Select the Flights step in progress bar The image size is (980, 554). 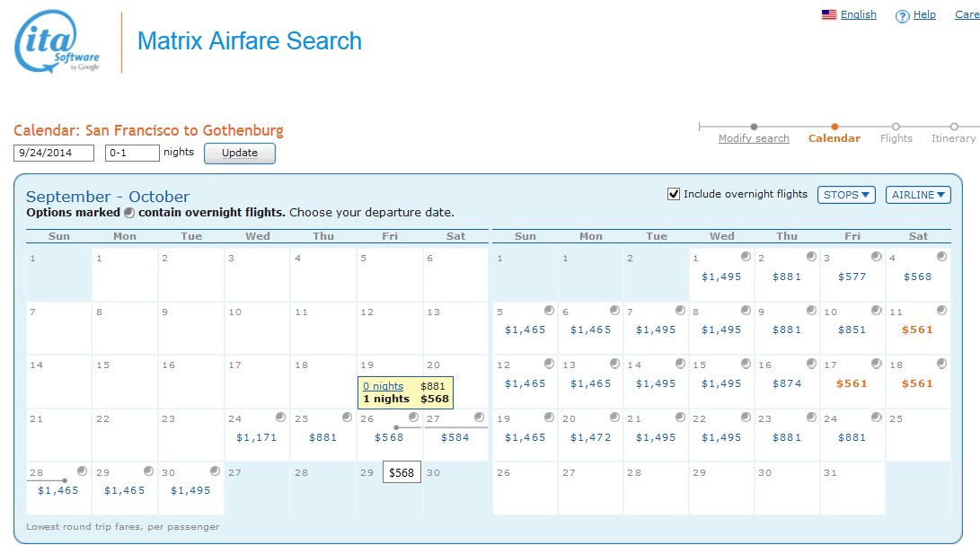896,138
